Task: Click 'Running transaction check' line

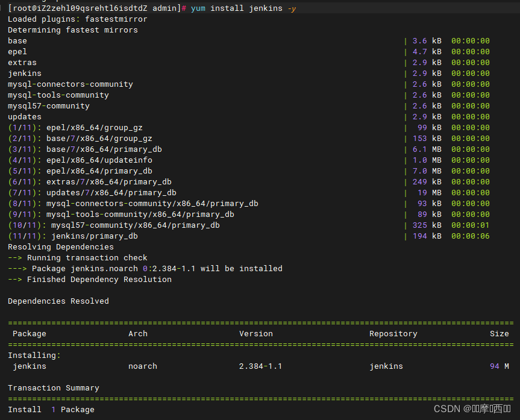Action: click(78, 258)
